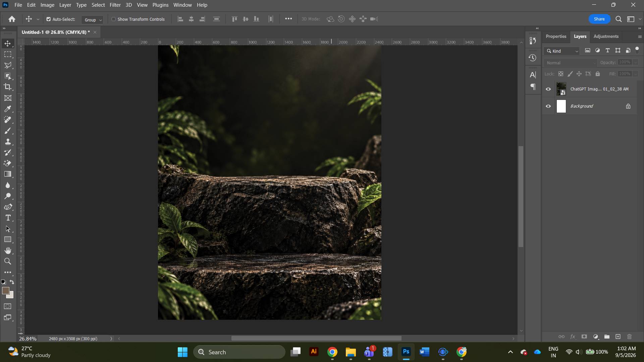Switch to the Adjustments tab
The width and height of the screenshot is (644, 362).
pyautogui.click(x=606, y=37)
